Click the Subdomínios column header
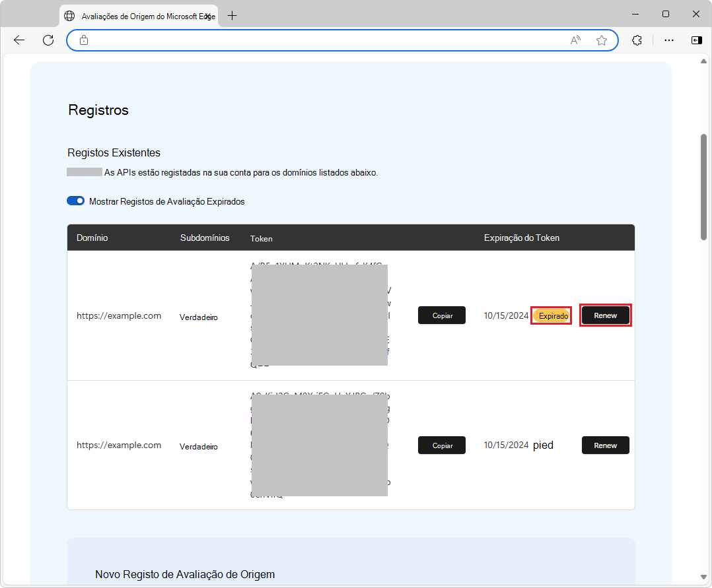The height and width of the screenshot is (588, 712). (x=205, y=238)
